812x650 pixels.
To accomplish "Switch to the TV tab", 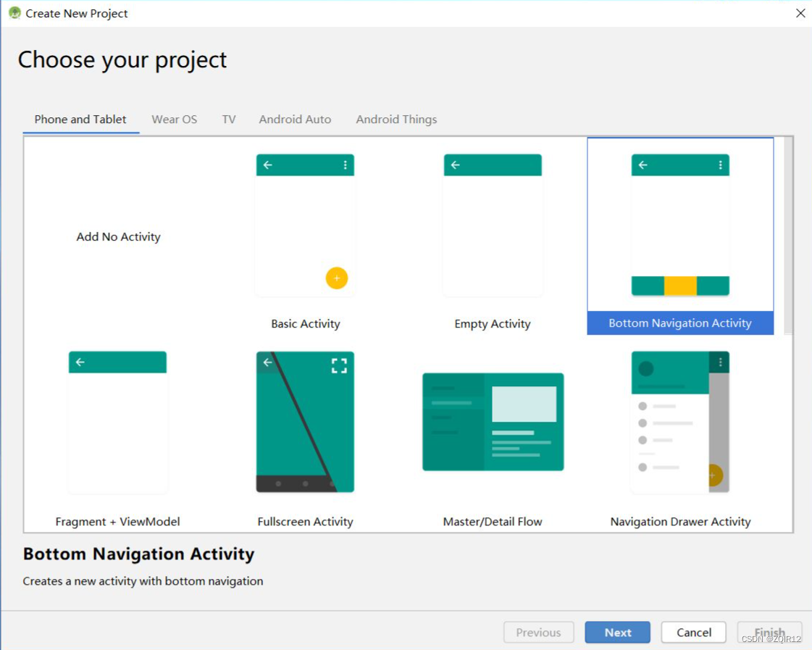I will coord(229,119).
